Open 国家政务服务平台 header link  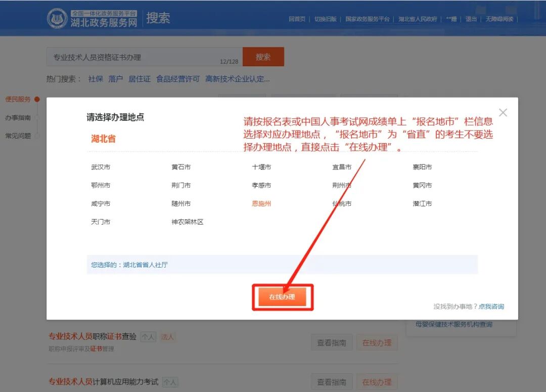[x=368, y=19]
